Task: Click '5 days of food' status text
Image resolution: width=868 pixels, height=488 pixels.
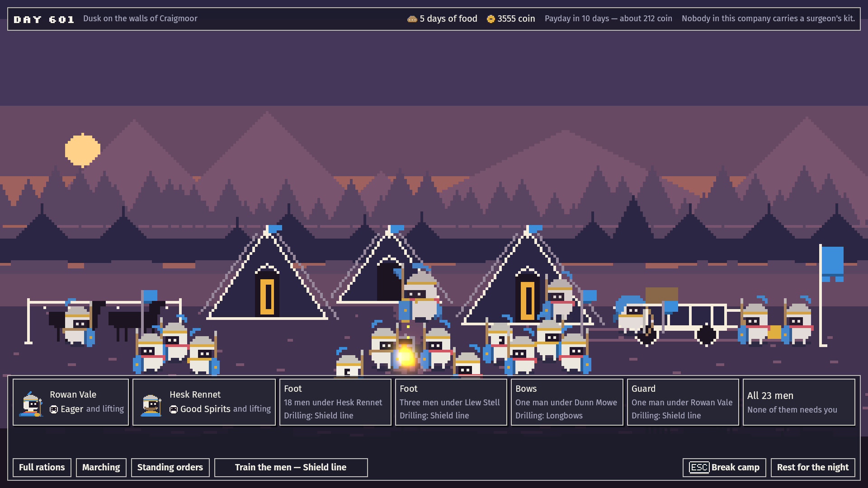Action: tap(448, 19)
